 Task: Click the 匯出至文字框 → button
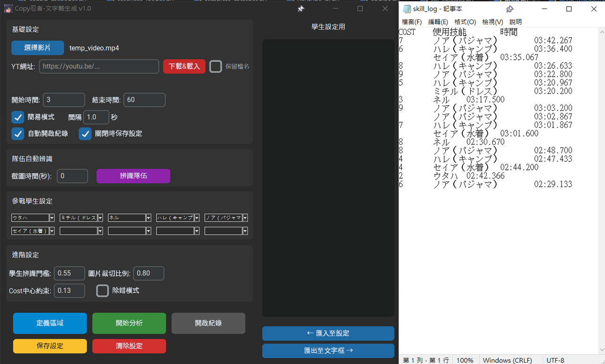coord(328,351)
